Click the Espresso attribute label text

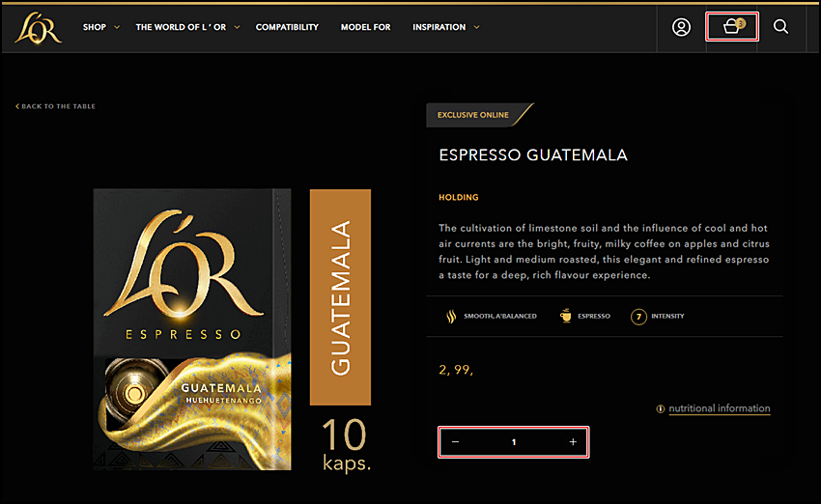coord(594,316)
